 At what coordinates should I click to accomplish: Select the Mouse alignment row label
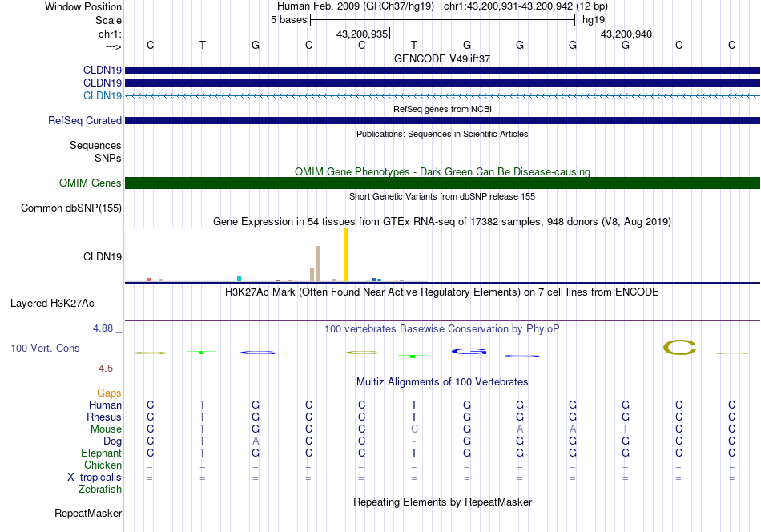pos(106,429)
